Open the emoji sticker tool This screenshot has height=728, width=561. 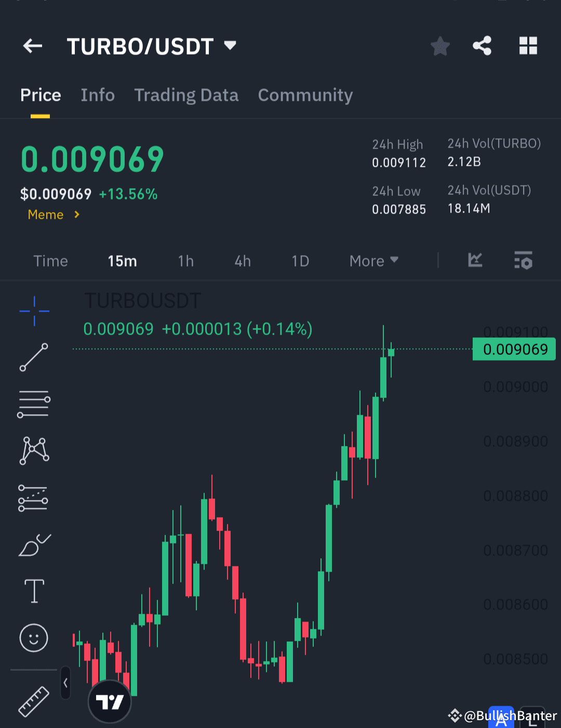pyautogui.click(x=34, y=638)
